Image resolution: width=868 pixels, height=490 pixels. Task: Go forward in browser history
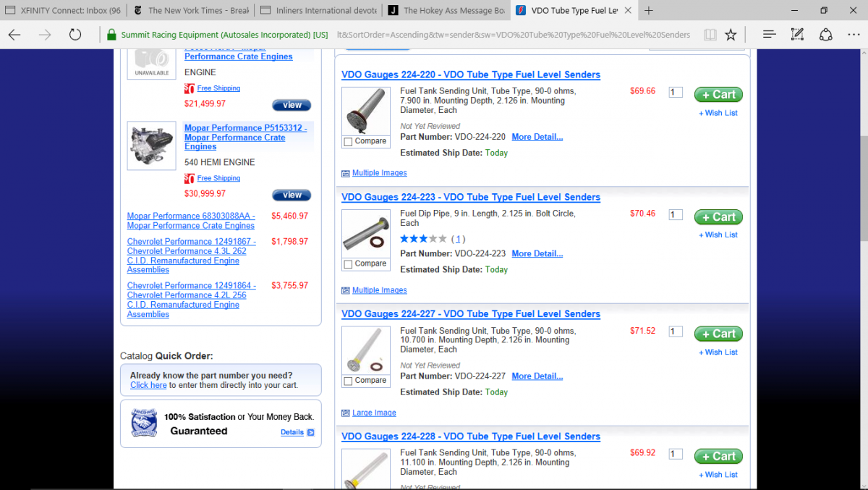pyautogui.click(x=45, y=35)
